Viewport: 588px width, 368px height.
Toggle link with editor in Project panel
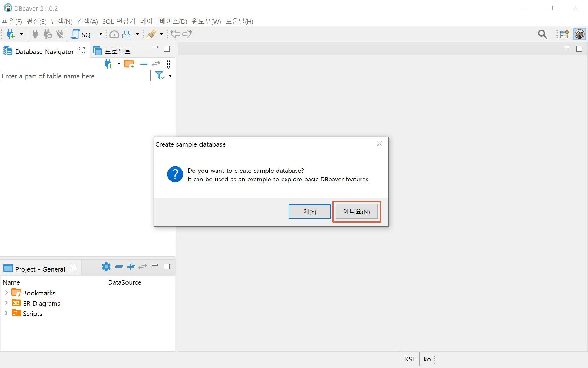143,267
